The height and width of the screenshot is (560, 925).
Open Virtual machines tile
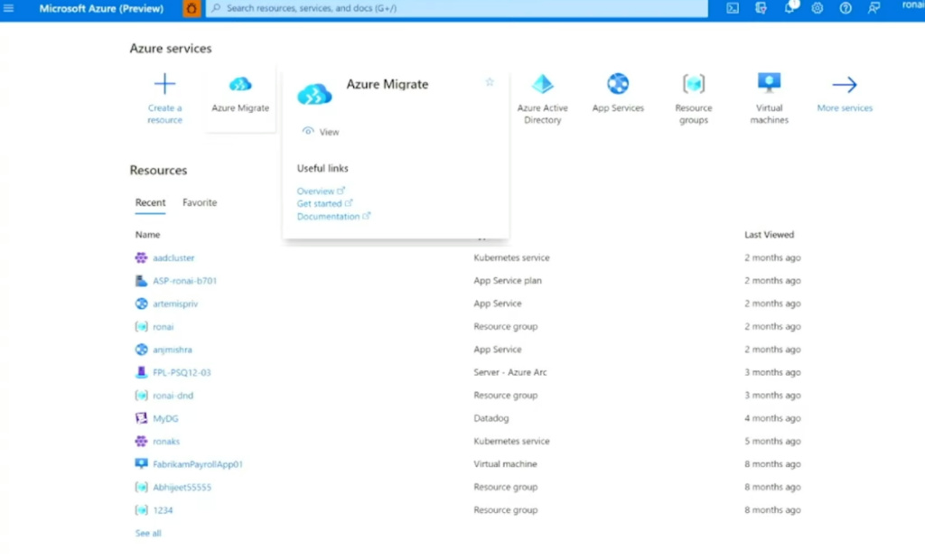[769, 98]
